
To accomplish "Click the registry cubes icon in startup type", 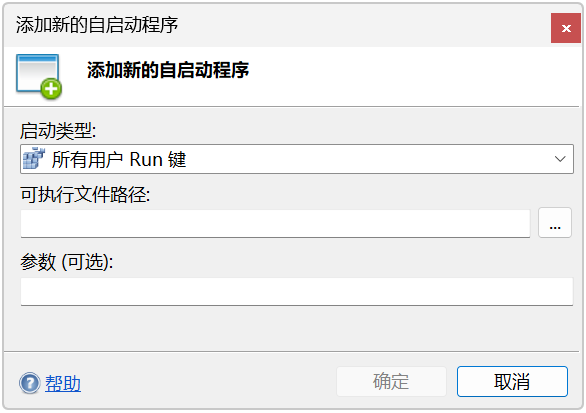I will coord(34,158).
